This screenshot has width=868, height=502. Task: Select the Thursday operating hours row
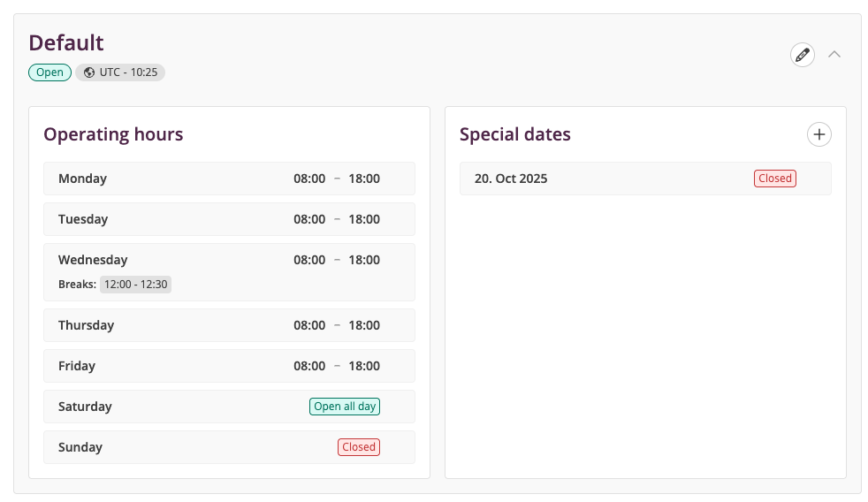(x=229, y=325)
